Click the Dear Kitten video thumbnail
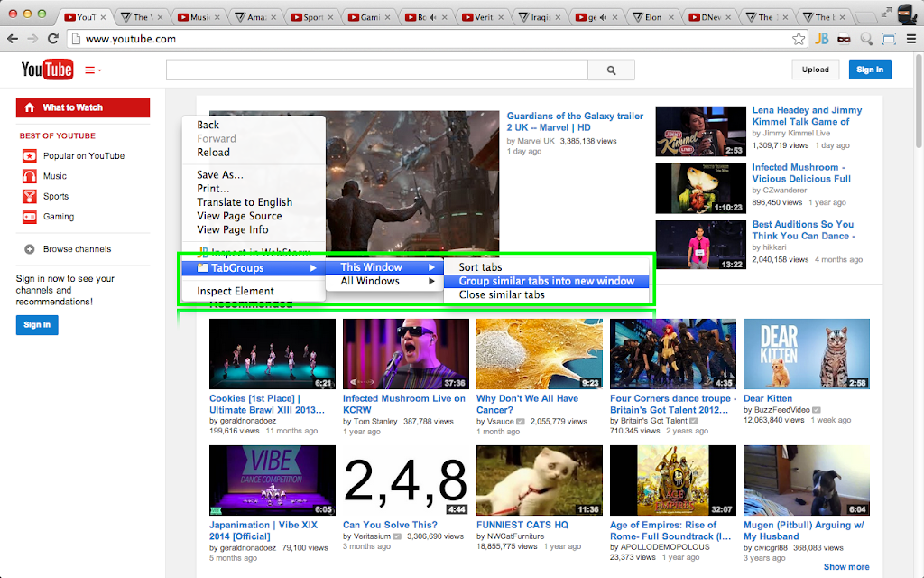This screenshot has width=924, height=578. point(806,354)
